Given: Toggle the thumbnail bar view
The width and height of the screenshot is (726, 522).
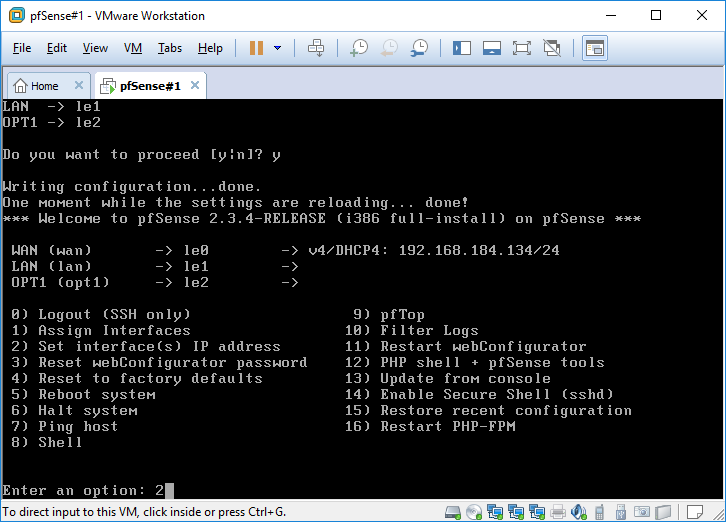Looking at the screenshot, I should [492, 48].
